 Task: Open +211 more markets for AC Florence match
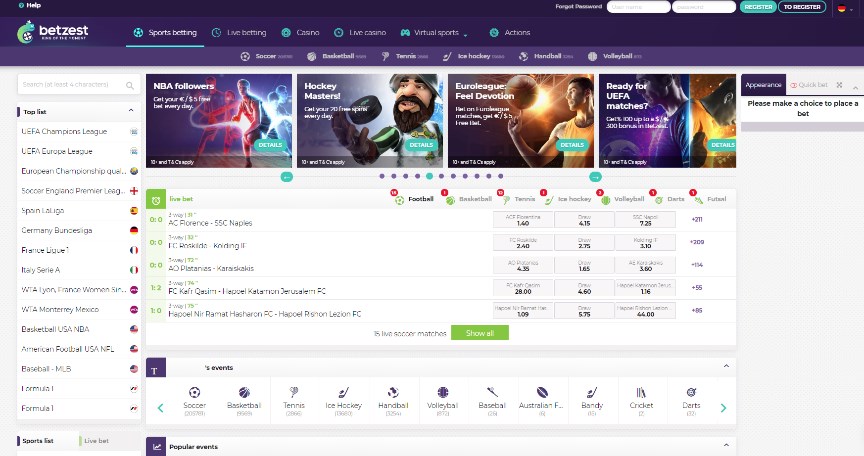pyautogui.click(x=697, y=219)
